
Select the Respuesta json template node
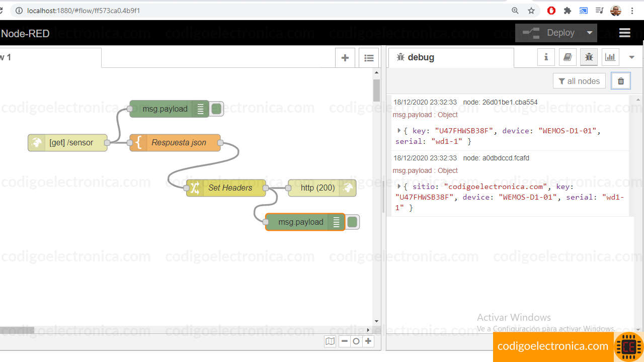175,143
